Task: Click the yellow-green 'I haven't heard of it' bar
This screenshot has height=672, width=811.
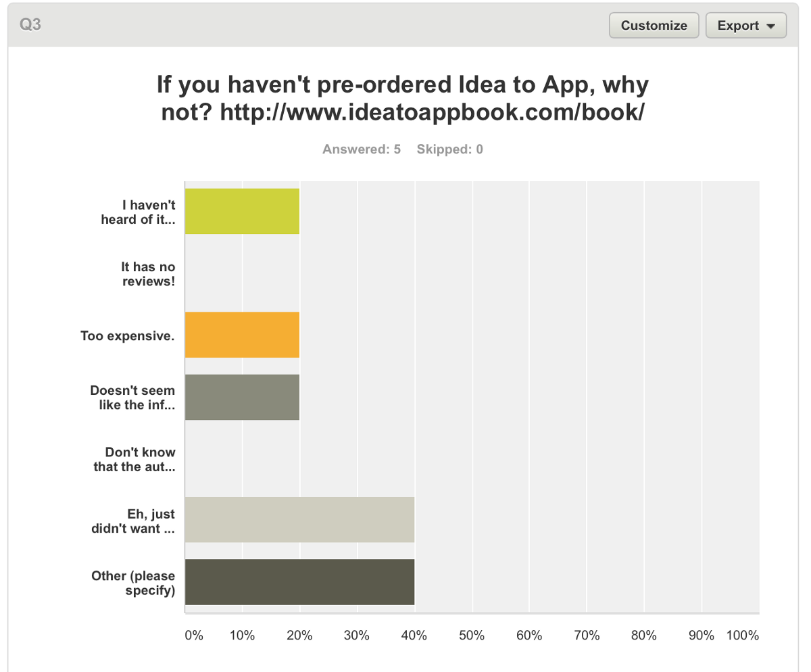Action: pos(242,212)
